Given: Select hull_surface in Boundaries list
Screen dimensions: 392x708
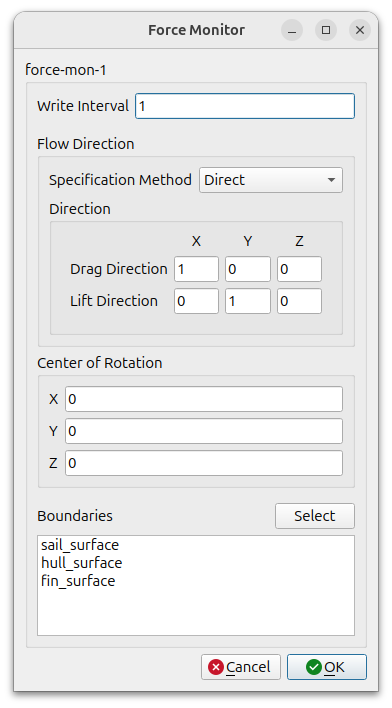Looking at the screenshot, I should click(x=81, y=563).
